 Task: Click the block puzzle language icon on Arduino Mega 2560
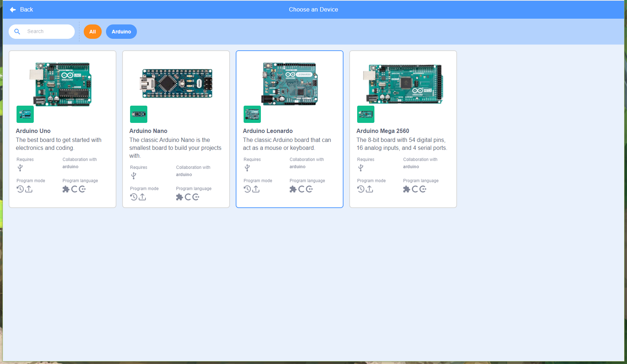[407, 189]
